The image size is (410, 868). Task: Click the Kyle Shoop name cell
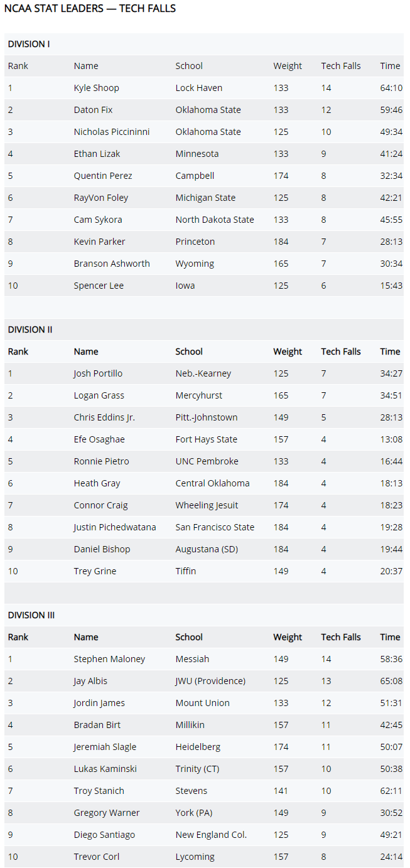(96, 88)
